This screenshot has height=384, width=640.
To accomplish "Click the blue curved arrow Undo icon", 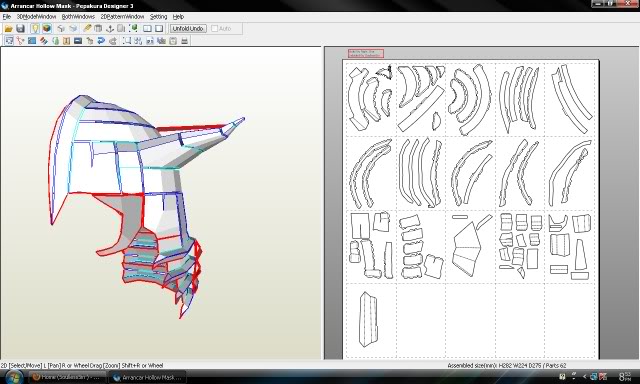I will (101, 41).
